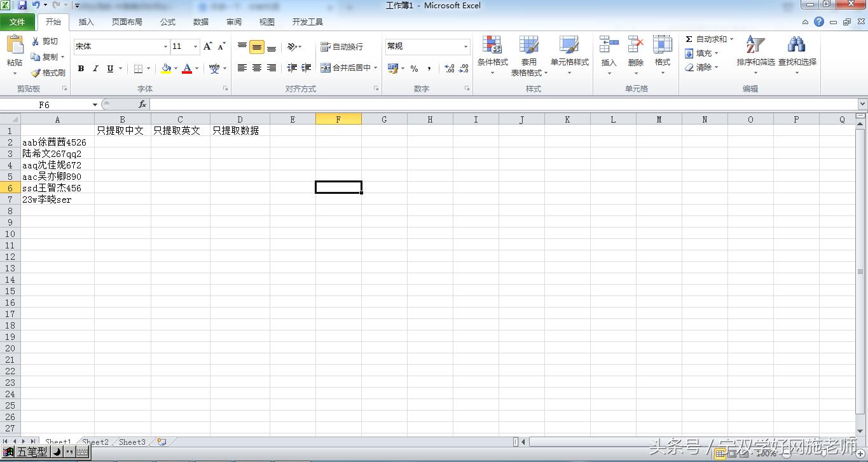The height and width of the screenshot is (462, 868).
Task: Toggle bold formatting
Action: tap(81, 69)
